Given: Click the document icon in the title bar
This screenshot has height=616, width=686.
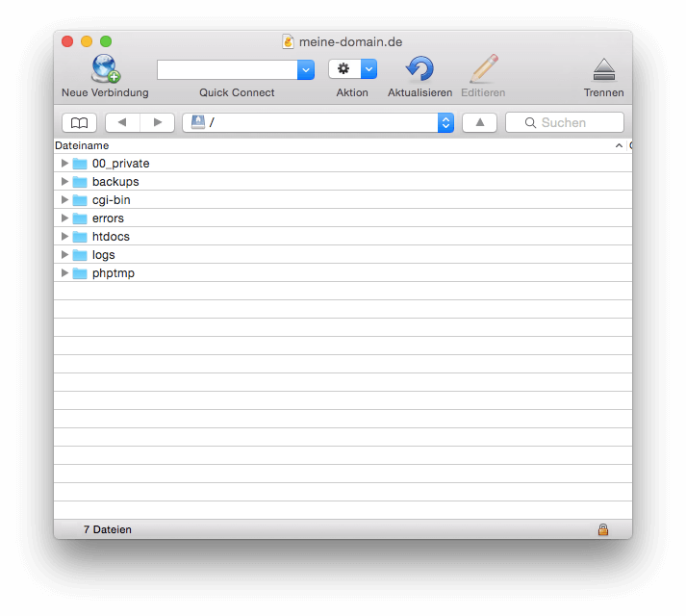Looking at the screenshot, I should [x=288, y=41].
